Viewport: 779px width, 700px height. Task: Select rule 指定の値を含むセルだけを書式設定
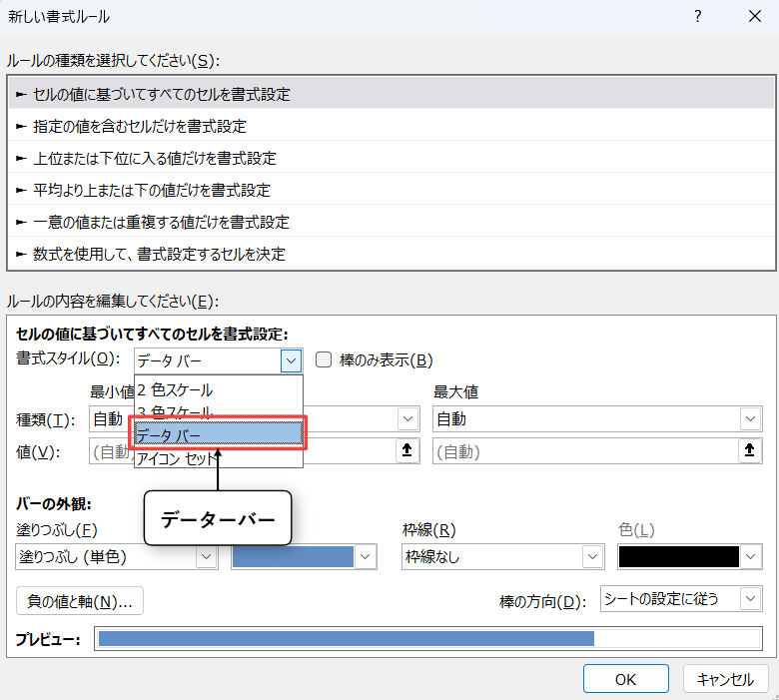(139, 126)
